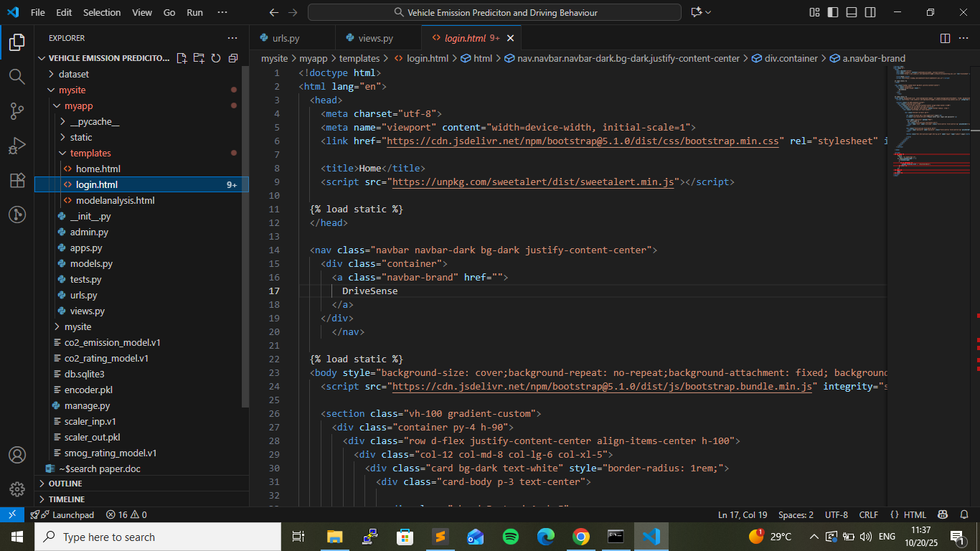The image size is (980, 551).
Task: Toggle the secondary side bar layout button
Action: 870,12
